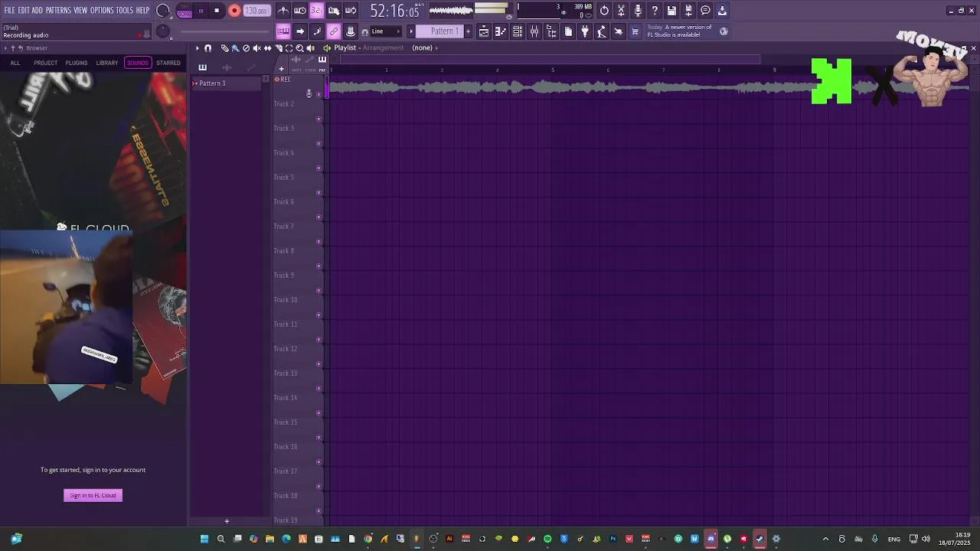Click the Pause button in transport
This screenshot has width=980, height=551.
point(201,11)
